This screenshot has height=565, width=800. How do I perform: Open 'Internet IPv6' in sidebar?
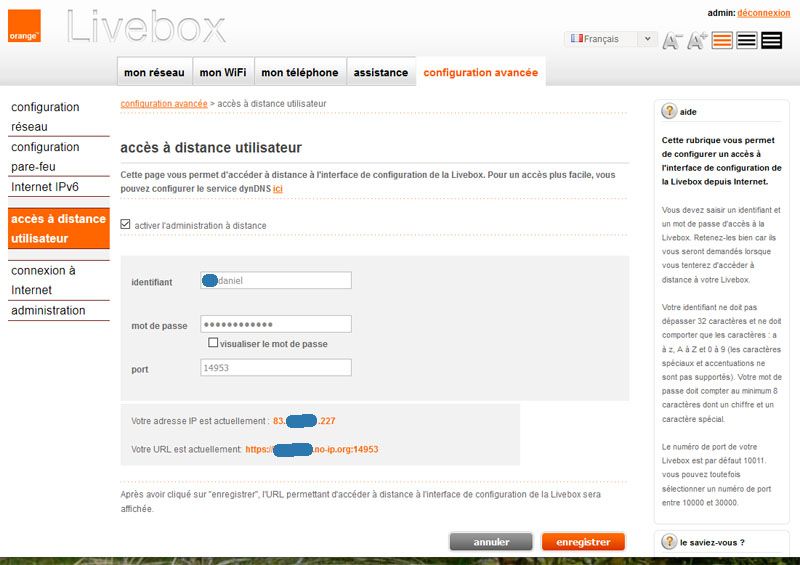coord(59,187)
